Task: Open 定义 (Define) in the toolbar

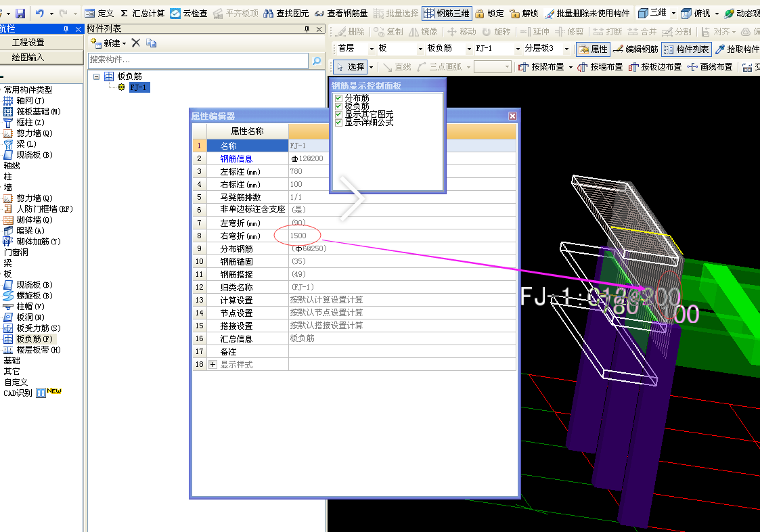Action: [x=99, y=13]
